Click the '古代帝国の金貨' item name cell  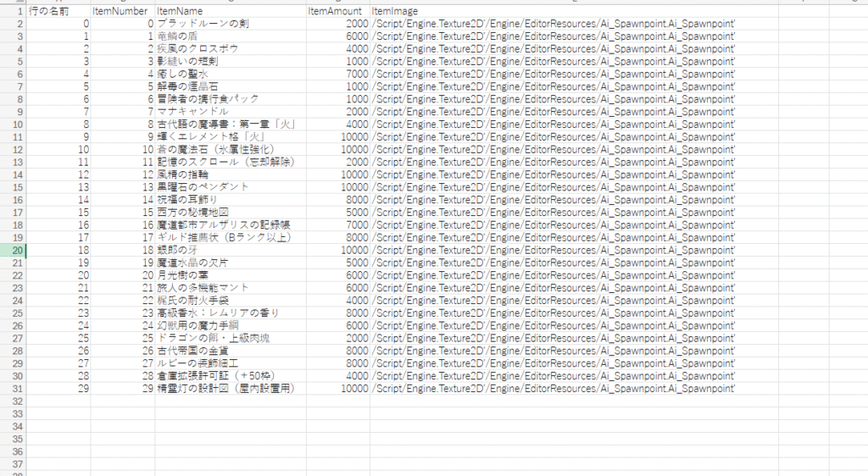(x=231, y=351)
